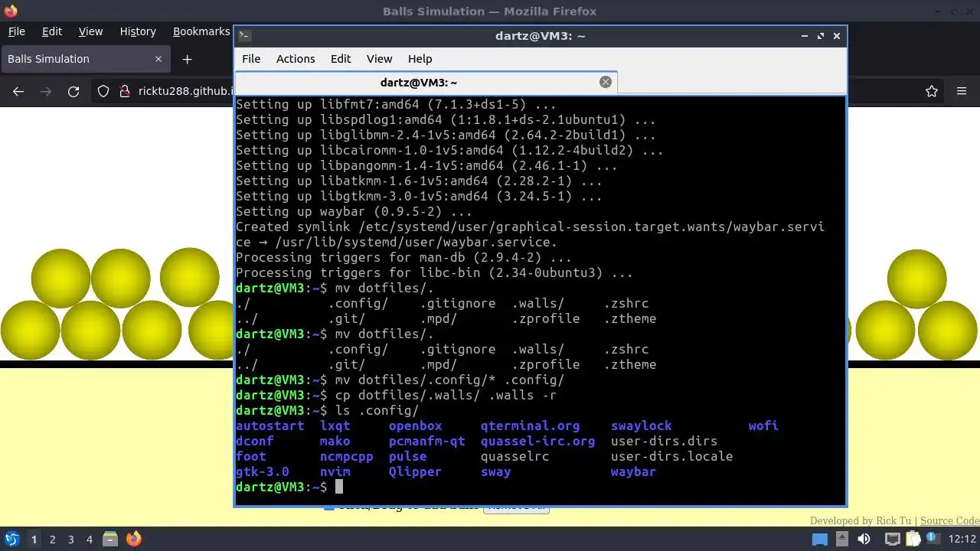Open the volume control speaker icon
This screenshot has height=551, width=980.
(x=864, y=539)
